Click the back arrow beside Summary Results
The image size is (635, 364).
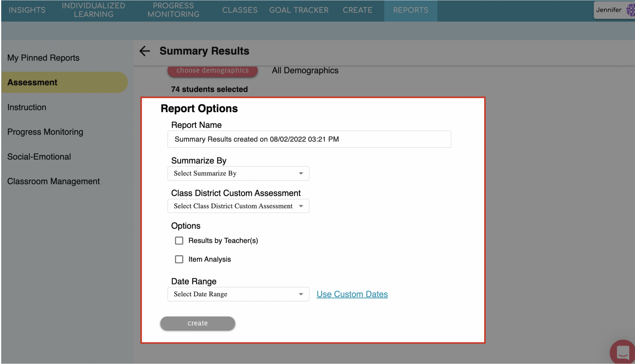click(144, 51)
